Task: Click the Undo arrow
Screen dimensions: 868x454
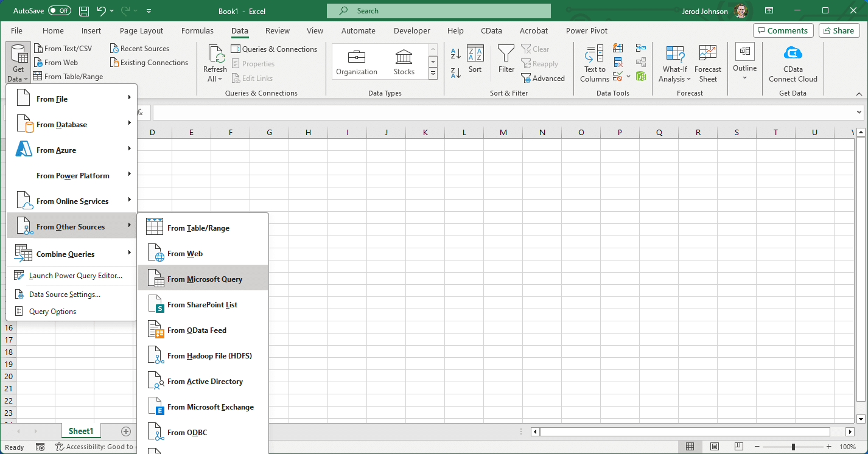Action: 102,11
